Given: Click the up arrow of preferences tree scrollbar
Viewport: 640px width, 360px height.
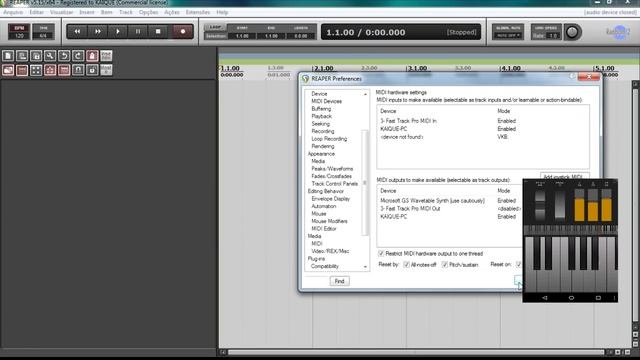Looking at the screenshot, I should 365,94.
